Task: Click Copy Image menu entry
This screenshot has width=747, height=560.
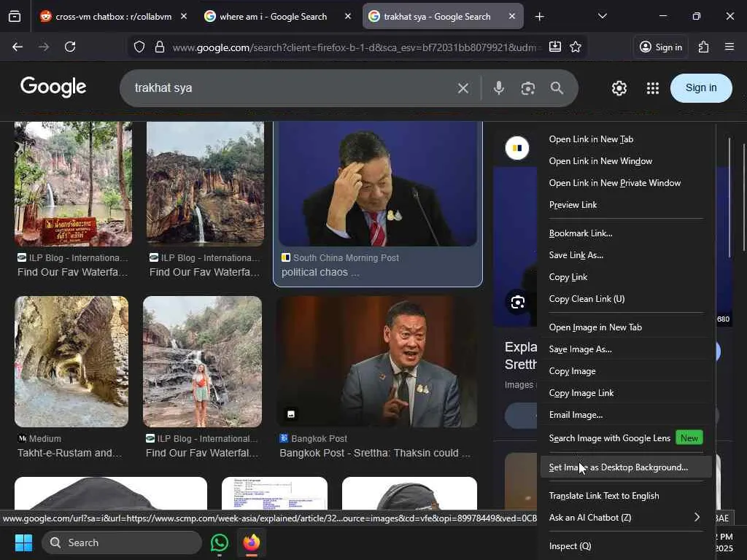Action: tap(624, 371)
